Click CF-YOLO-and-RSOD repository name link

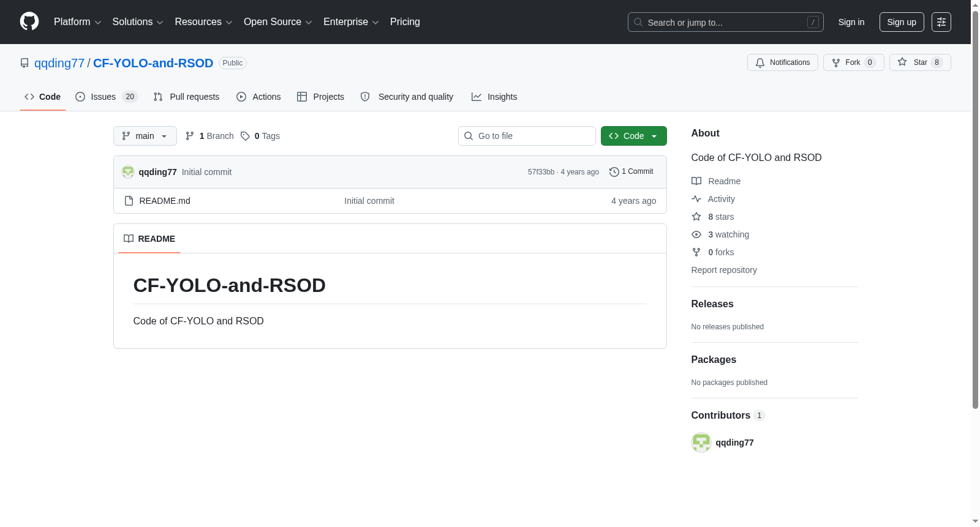tap(153, 63)
